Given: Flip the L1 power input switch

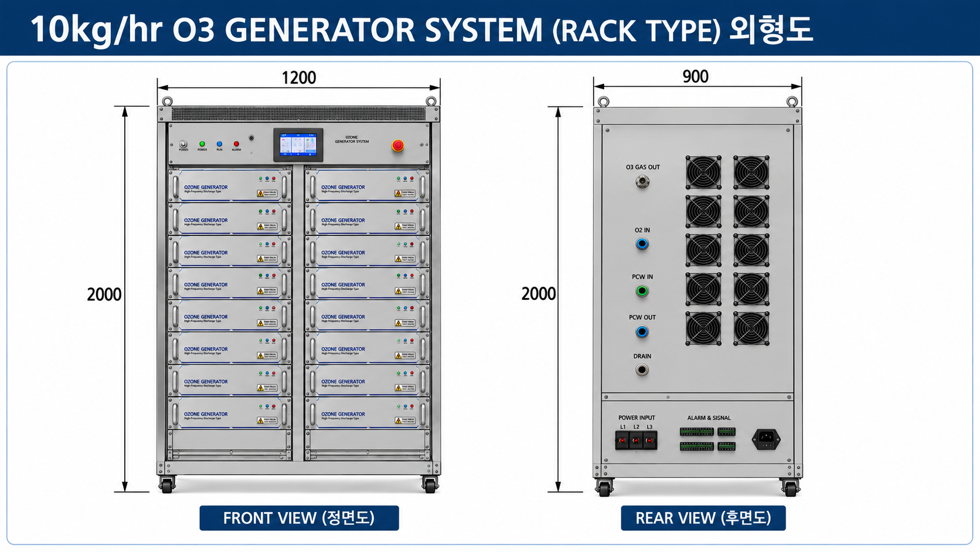Looking at the screenshot, I should (622, 440).
